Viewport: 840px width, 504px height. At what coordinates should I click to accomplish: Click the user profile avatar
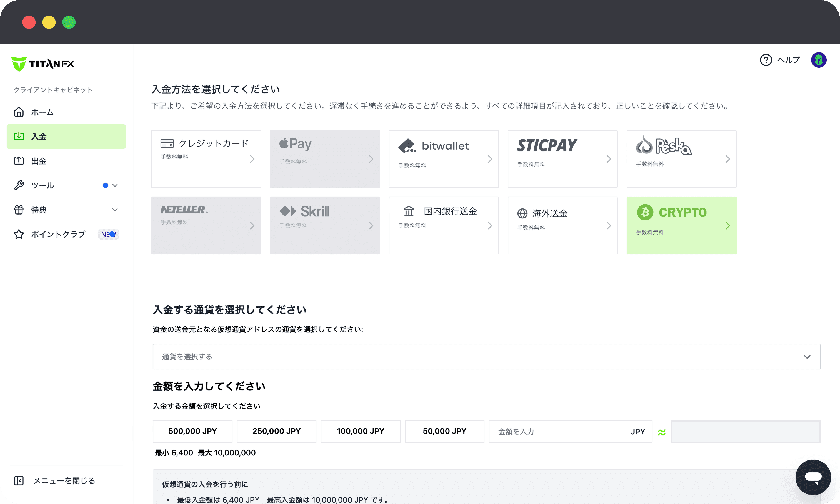click(x=818, y=60)
